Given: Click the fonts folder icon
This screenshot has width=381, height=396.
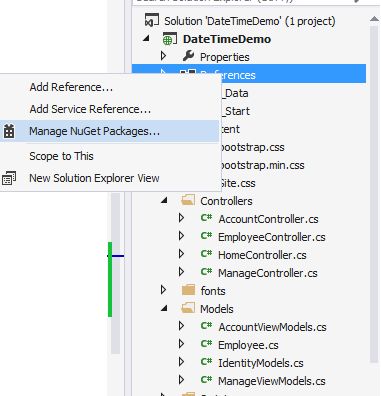Looking at the screenshot, I should 188,290.
